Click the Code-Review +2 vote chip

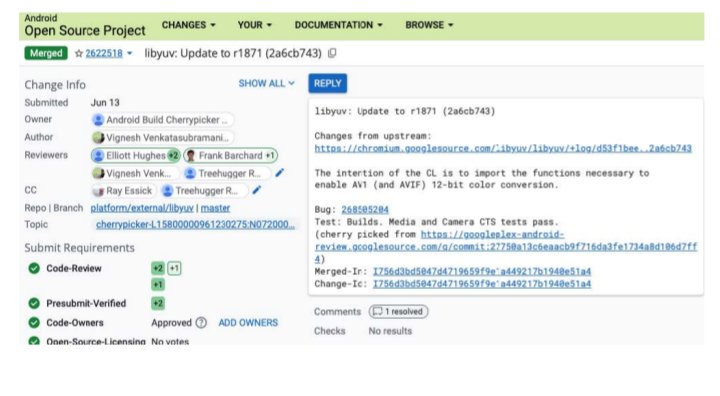[x=158, y=268]
